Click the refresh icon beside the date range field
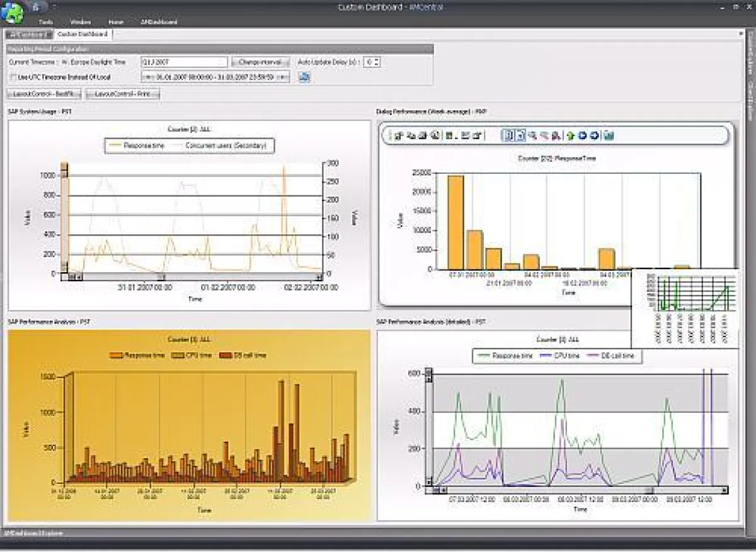The height and width of the screenshot is (552, 756). point(305,78)
